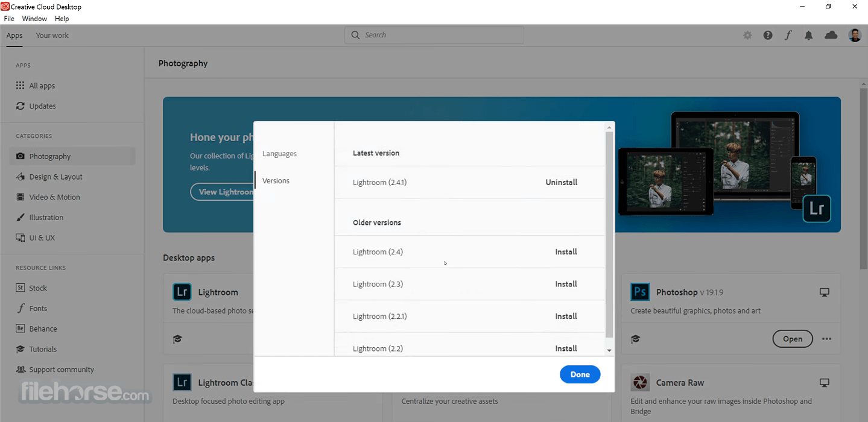
Task: Open Photoshop with the Open button
Action: (793, 339)
